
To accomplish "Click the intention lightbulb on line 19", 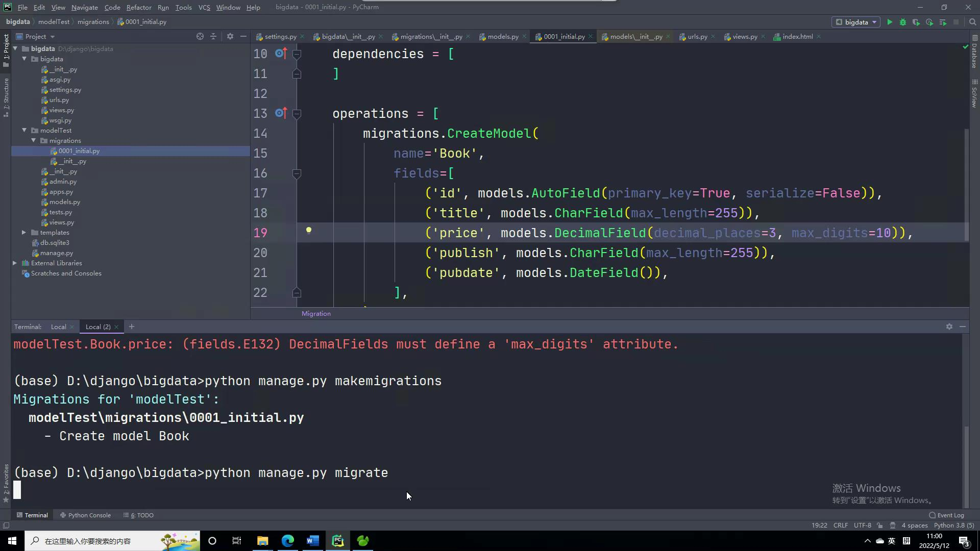I will pos(308,230).
